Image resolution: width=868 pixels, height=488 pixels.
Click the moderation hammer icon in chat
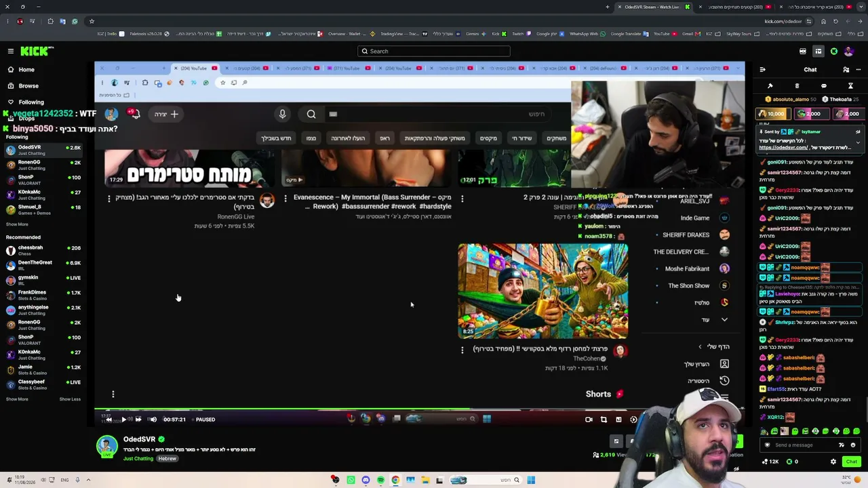[770, 86]
